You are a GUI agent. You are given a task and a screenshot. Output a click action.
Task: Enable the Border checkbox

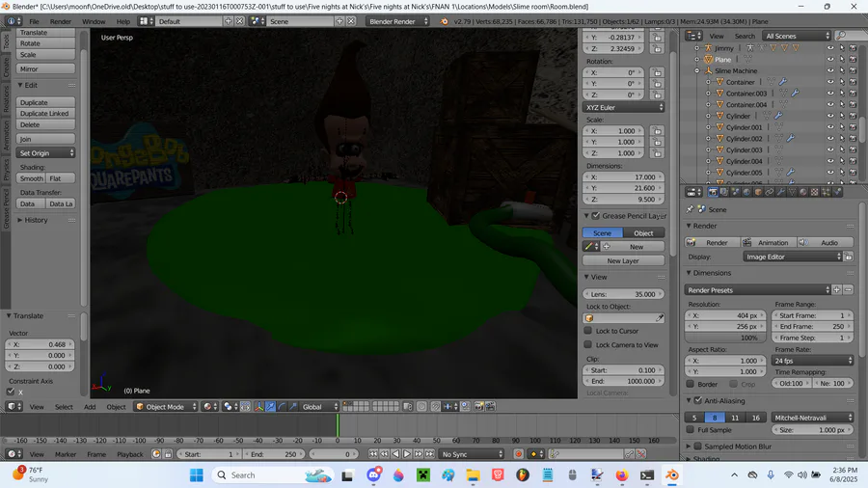[x=691, y=384]
